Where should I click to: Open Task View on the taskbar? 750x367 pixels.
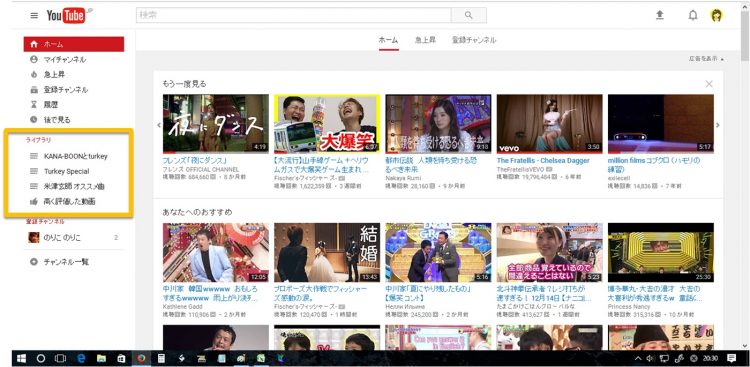pyautogui.click(x=60, y=358)
